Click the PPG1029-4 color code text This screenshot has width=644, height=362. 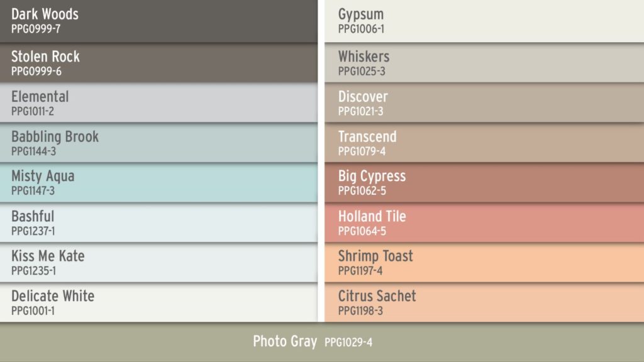pyautogui.click(x=348, y=343)
